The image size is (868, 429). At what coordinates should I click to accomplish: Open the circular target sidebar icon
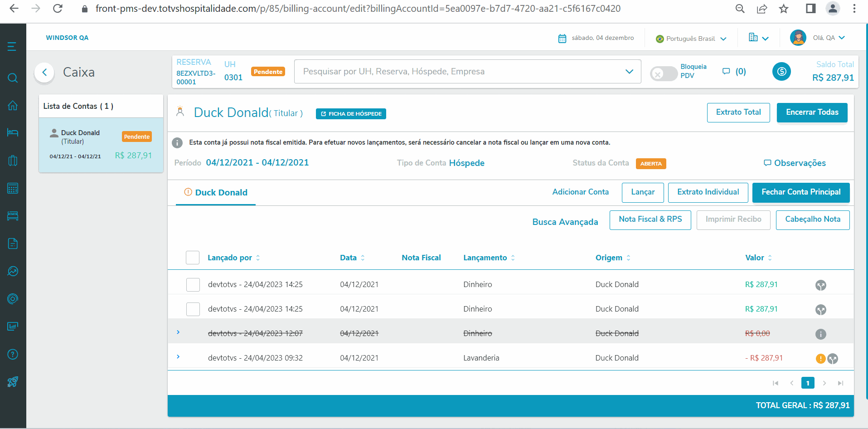point(13,299)
